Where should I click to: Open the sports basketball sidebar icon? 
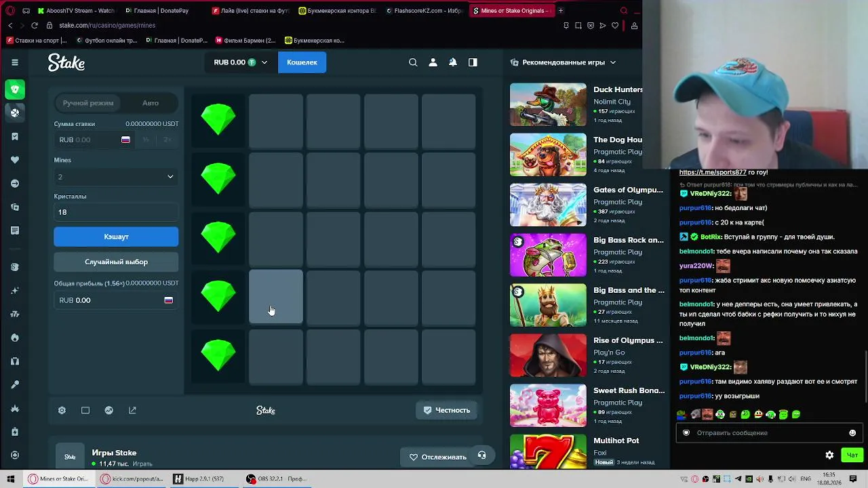tap(15, 113)
